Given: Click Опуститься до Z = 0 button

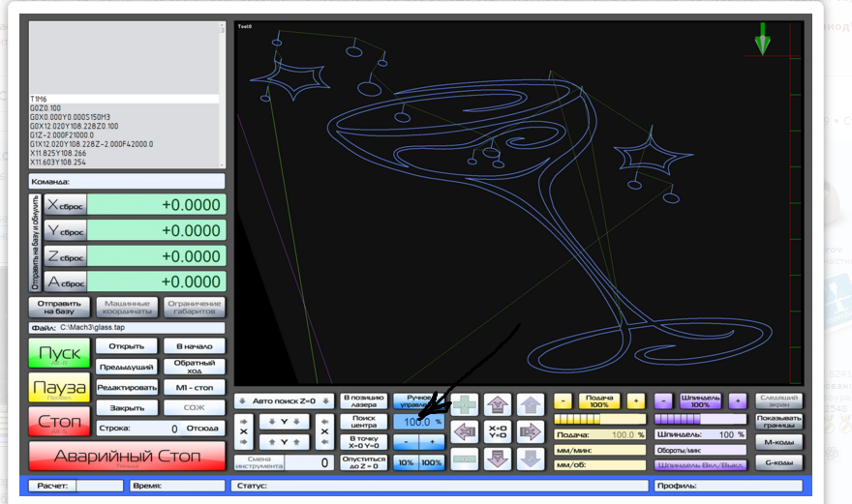Looking at the screenshot, I should [x=363, y=462].
